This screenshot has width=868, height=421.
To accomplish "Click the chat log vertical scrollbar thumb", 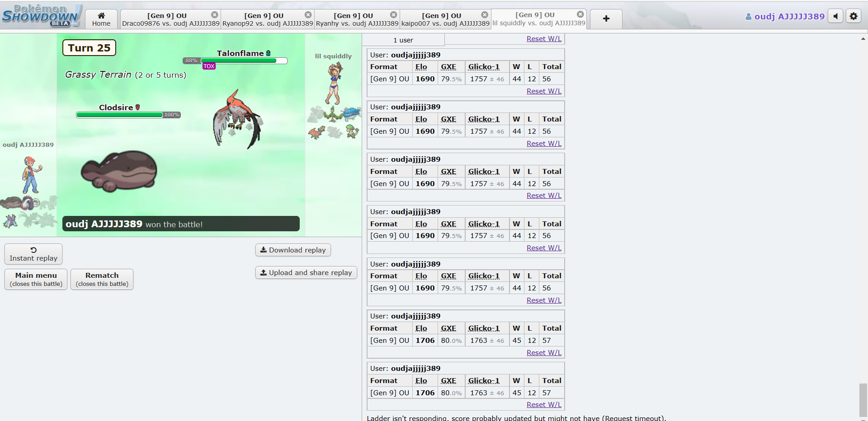I will pos(863,400).
